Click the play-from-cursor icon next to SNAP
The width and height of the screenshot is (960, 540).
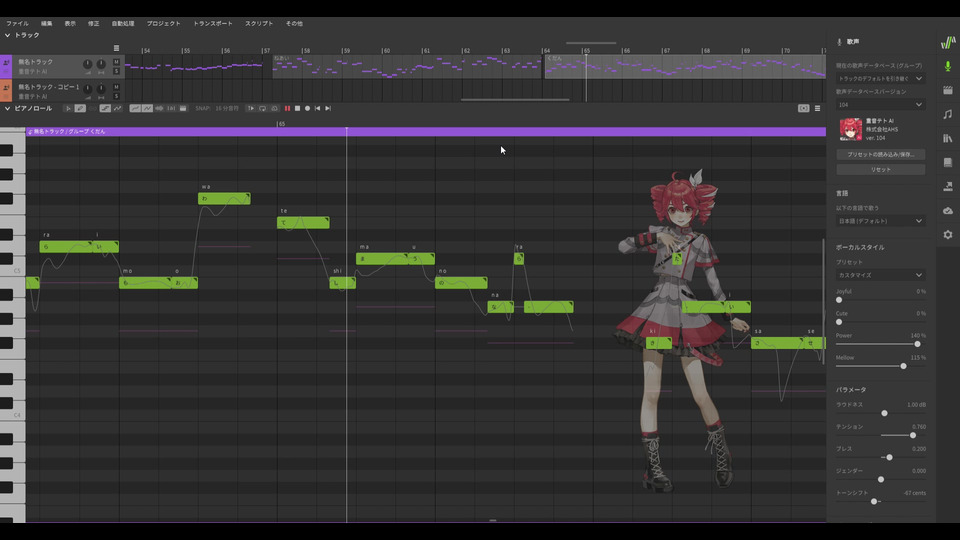(251, 108)
